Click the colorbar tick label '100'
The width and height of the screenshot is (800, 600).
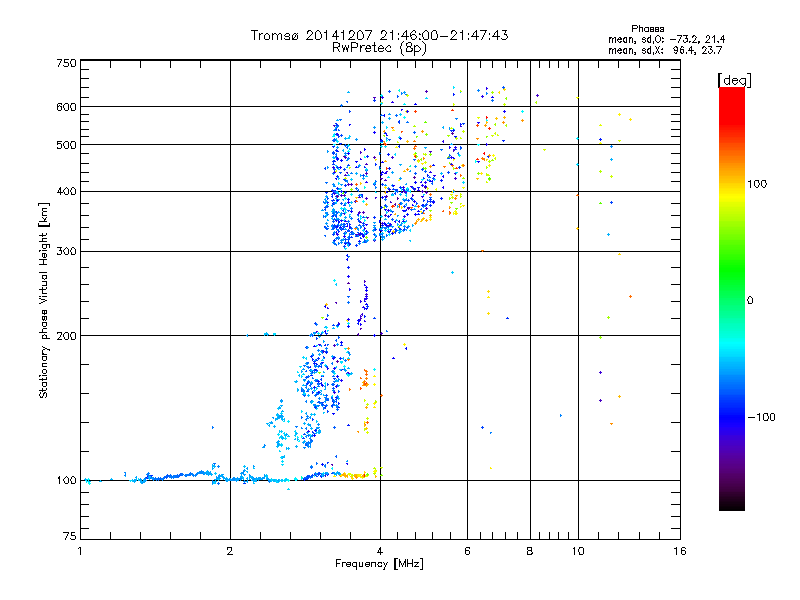757,184
